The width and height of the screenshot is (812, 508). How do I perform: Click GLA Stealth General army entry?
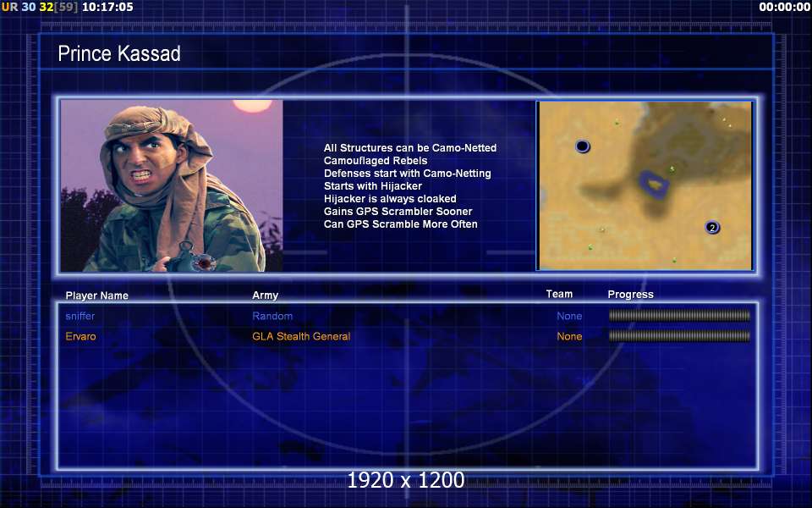[301, 336]
